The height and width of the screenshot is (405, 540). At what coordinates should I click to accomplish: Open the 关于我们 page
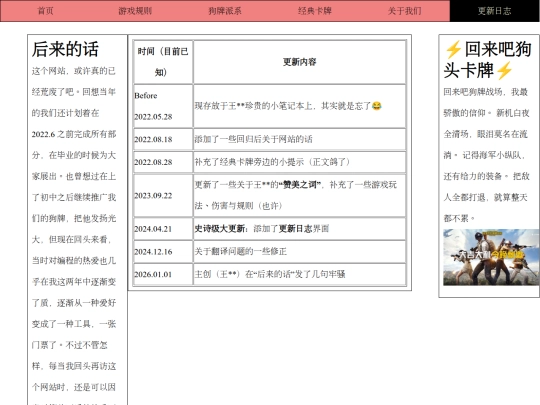point(404,11)
